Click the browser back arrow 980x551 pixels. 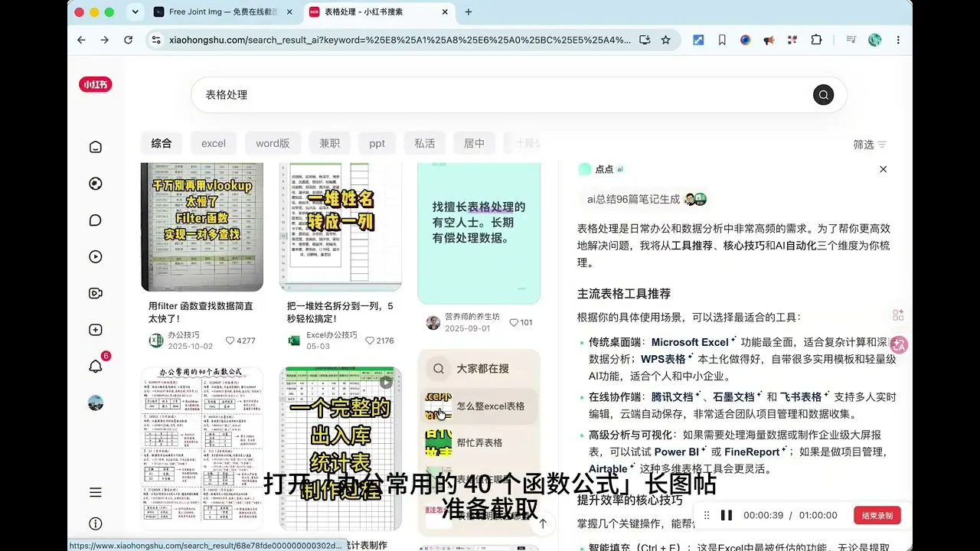82,40
